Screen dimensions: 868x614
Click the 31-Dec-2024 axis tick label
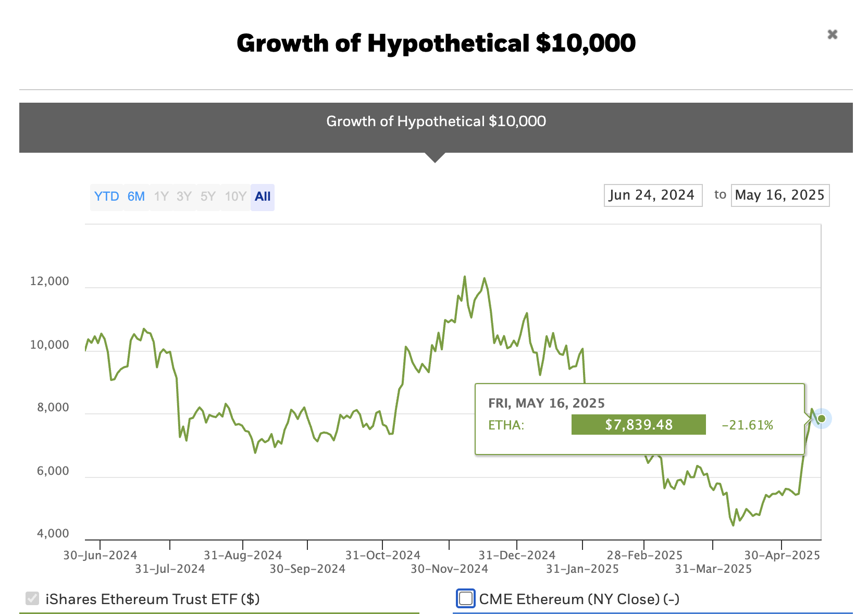point(517,555)
